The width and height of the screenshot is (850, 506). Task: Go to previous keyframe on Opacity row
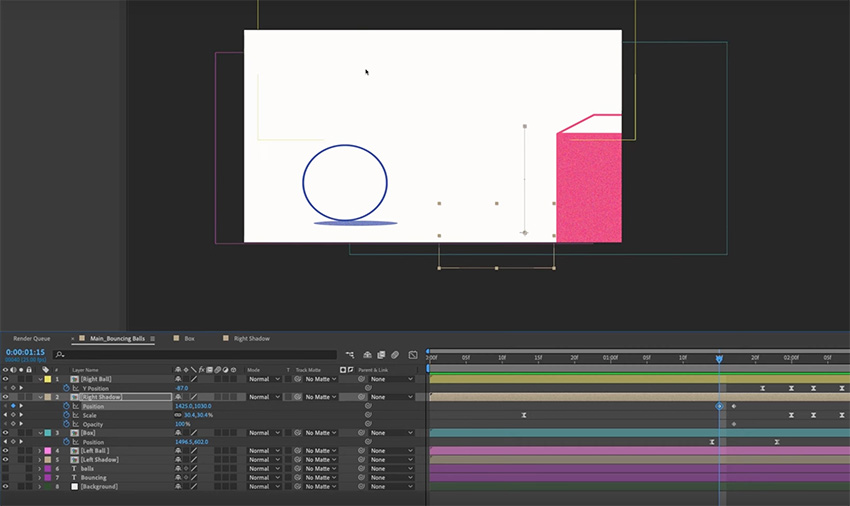(5, 424)
